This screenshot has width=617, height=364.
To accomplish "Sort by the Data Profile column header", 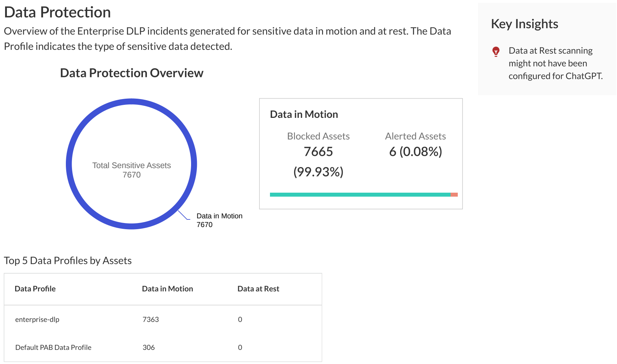I will [35, 289].
